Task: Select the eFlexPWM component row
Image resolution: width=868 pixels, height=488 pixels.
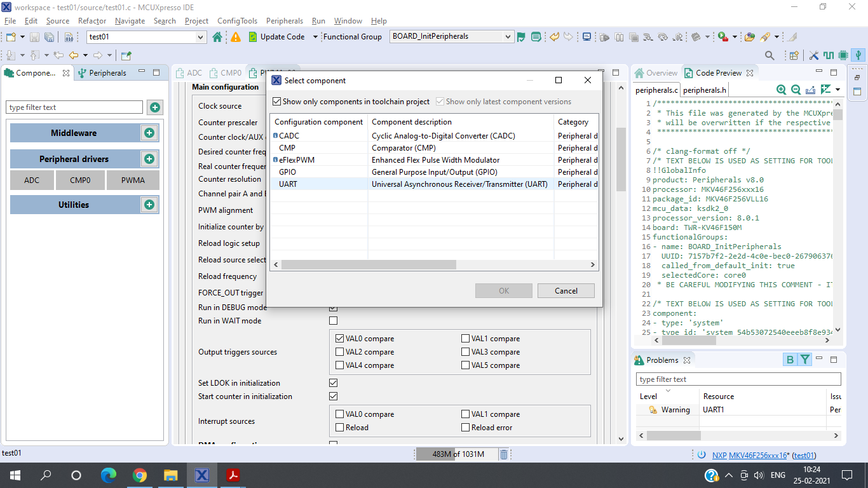Action: [x=299, y=159]
